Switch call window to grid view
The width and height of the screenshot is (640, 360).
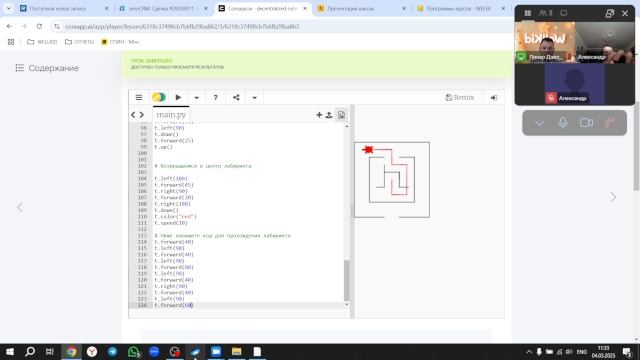pos(527,13)
